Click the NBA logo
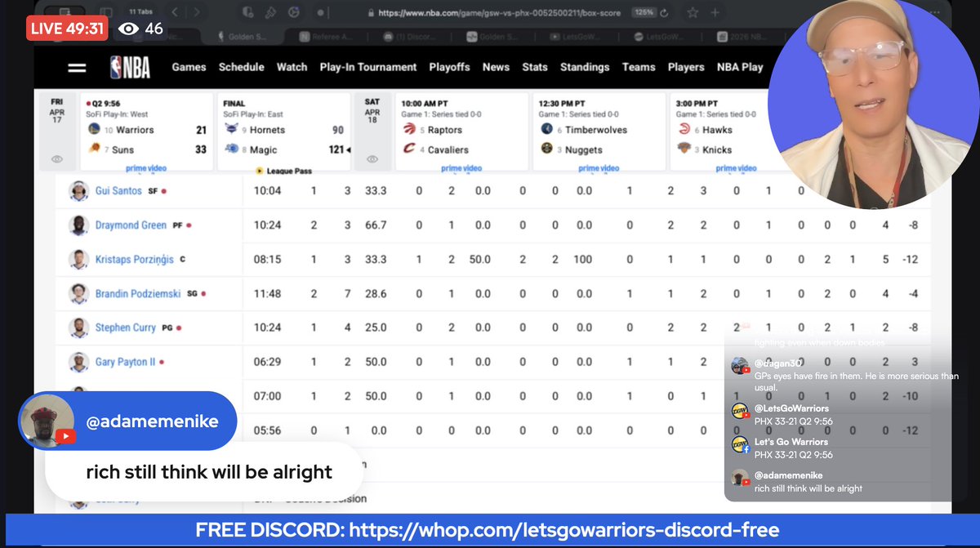Image resolution: width=980 pixels, height=548 pixels. click(130, 68)
